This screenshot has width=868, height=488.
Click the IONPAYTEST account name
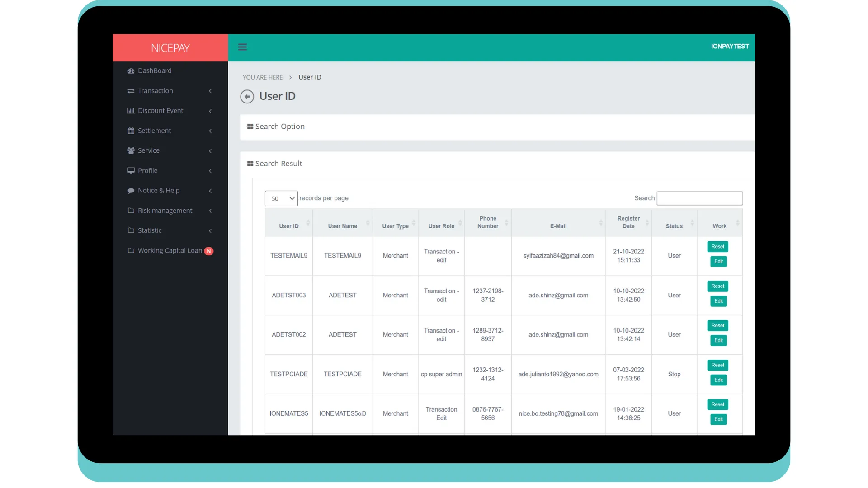730,47
